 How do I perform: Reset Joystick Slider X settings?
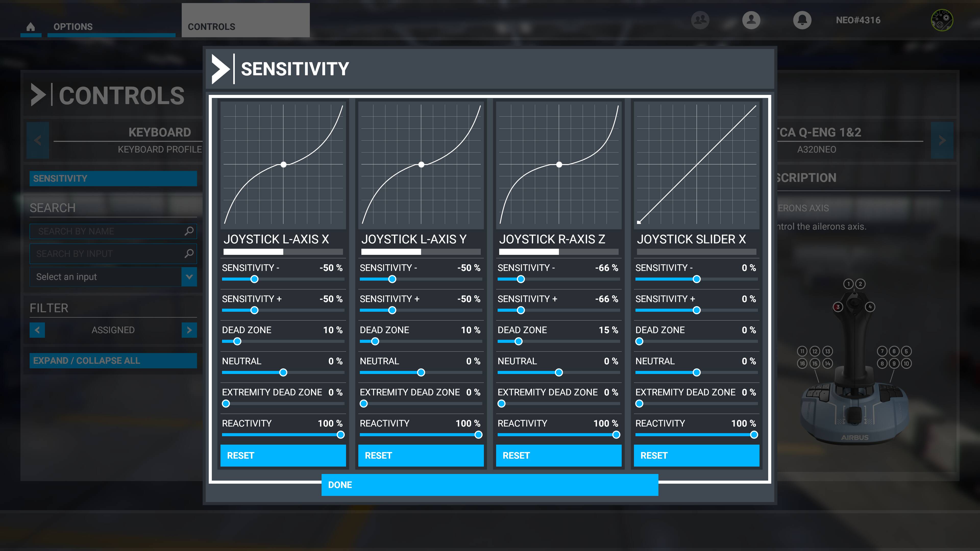pos(696,456)
